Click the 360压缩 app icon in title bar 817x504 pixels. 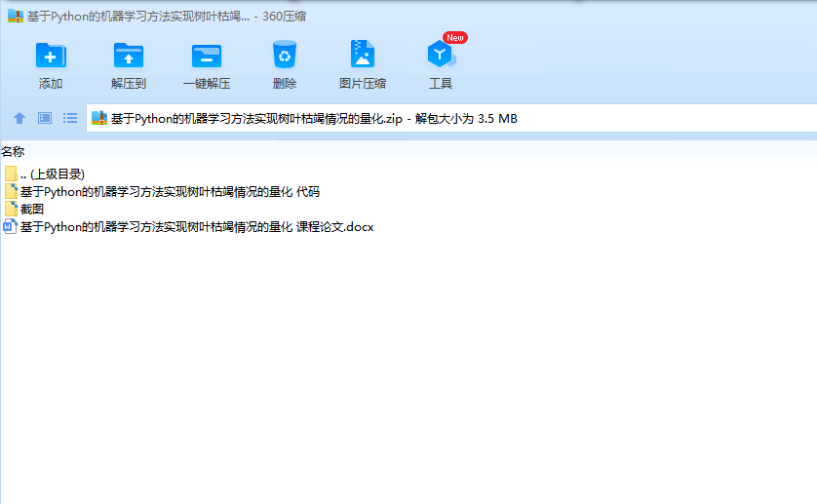tap(16, 17)
